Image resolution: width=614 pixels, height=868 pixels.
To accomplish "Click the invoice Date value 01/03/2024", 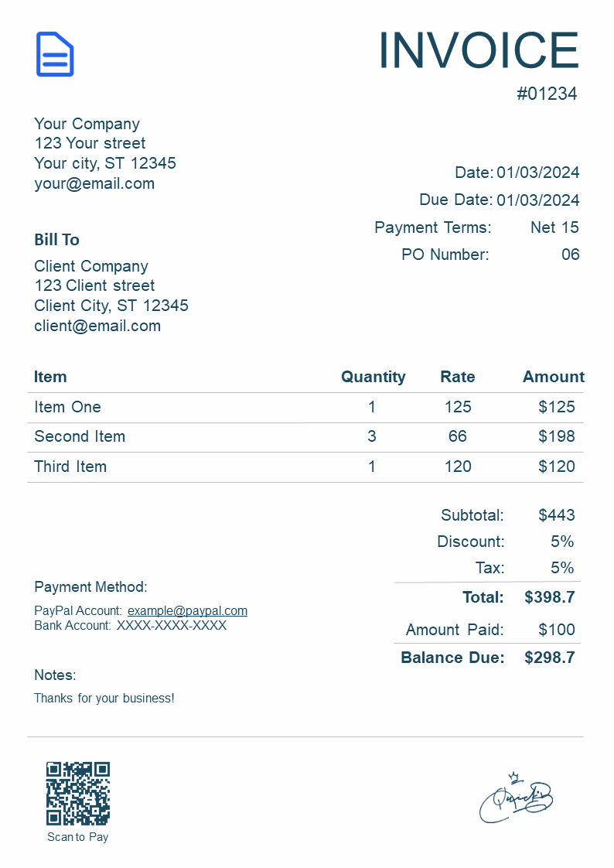I will click(537, 173).
